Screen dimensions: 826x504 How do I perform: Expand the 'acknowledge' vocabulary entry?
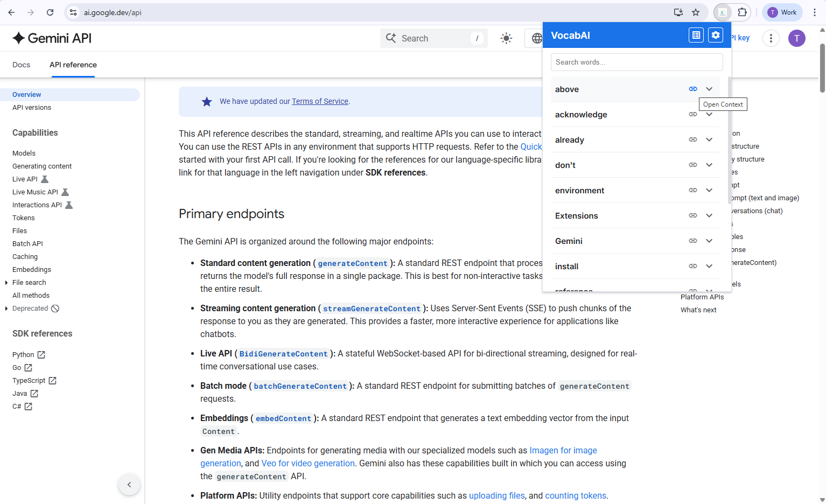(x=709, y=114)
